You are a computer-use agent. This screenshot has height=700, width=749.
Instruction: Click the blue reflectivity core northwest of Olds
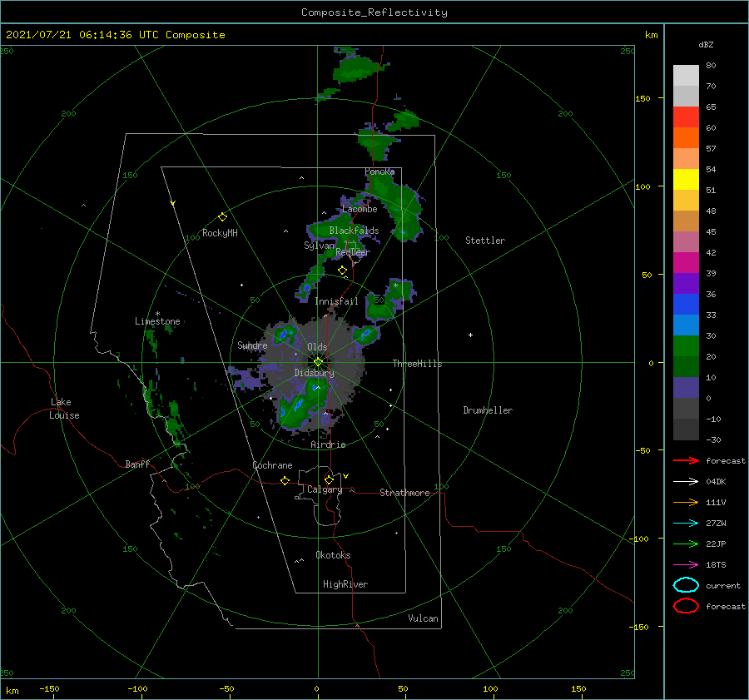click(x=284, y=334)
